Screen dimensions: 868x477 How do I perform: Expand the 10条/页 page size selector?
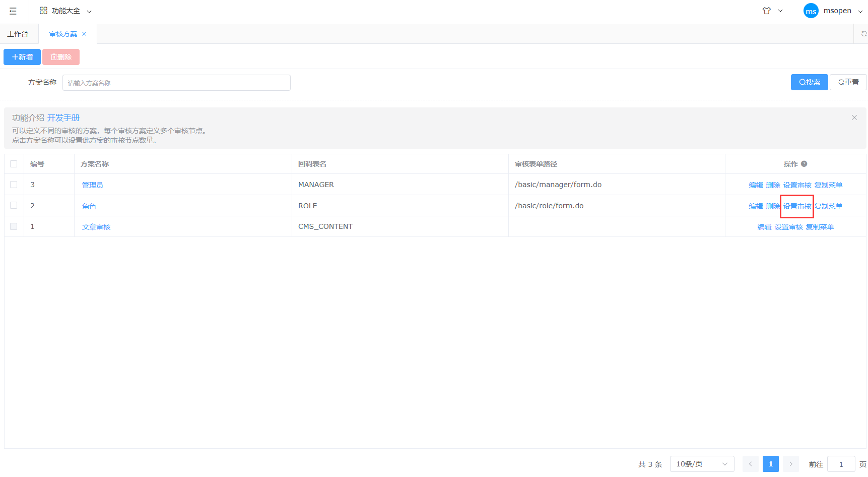click(701, 464)
